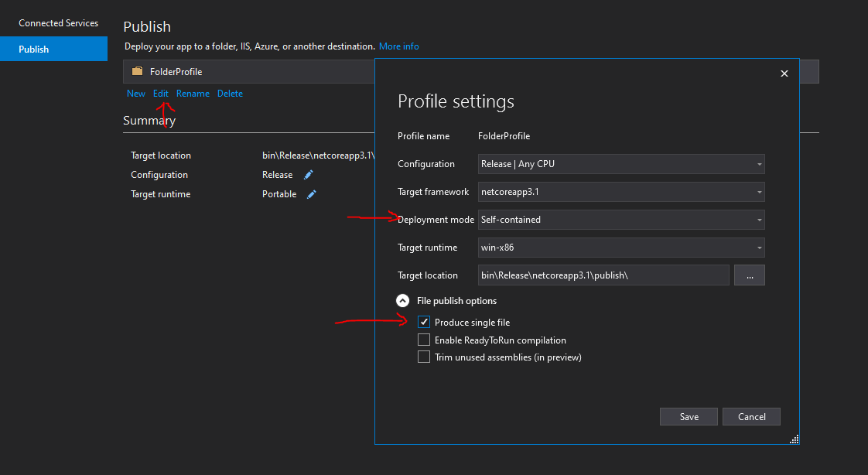This screenshot has width=868, height=475.
Task: Open the Target runtime dropdown
Action: pos(621,248)
